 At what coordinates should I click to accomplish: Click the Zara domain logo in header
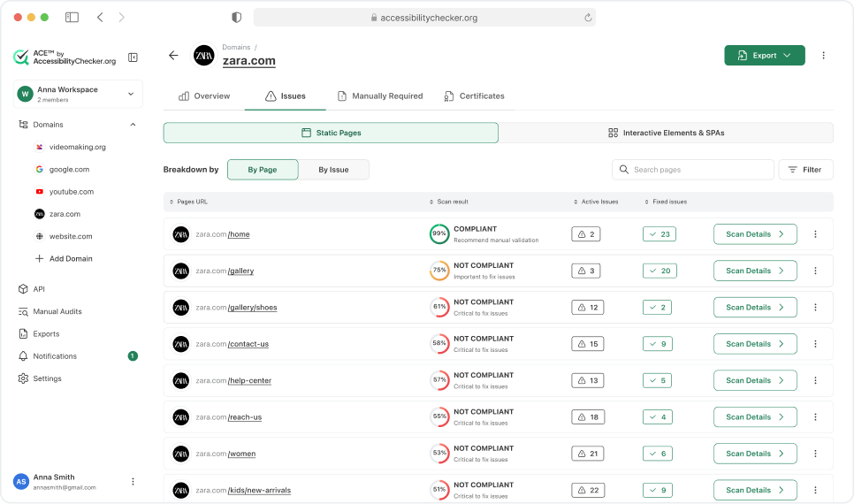pyautogui.click(x=204, y=55)
